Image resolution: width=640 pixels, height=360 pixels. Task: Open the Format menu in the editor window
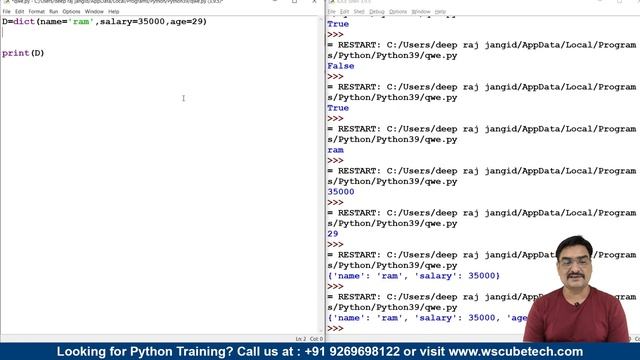point(36,11)
